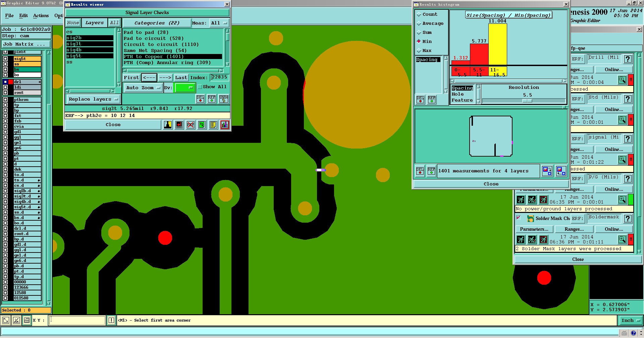Open histogram icon beside Results viewer Close

point(225,125)
